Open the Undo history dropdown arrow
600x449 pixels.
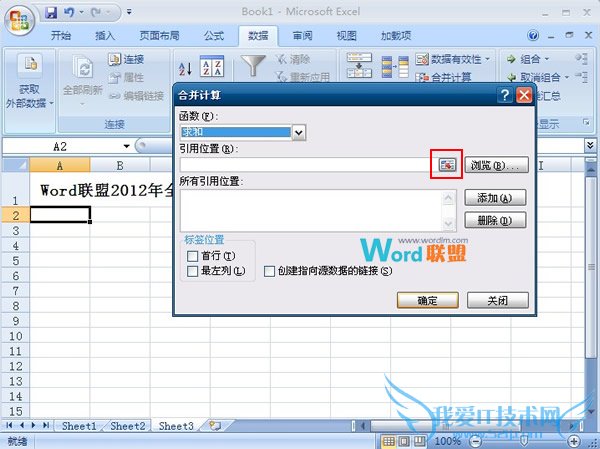pos(82,13)
